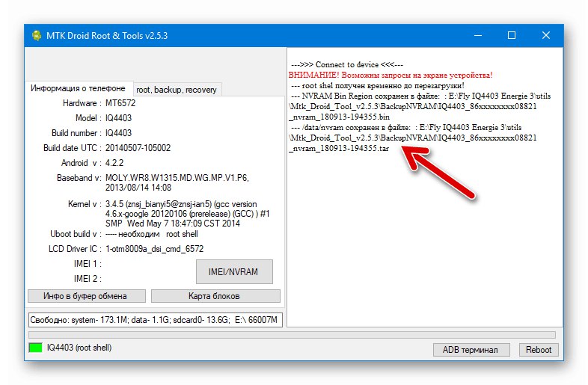The height and width of the screenshot is (385, 588).
Task: Click the red ВНИМАНИЕ warning log line
Action: [391, 75]
